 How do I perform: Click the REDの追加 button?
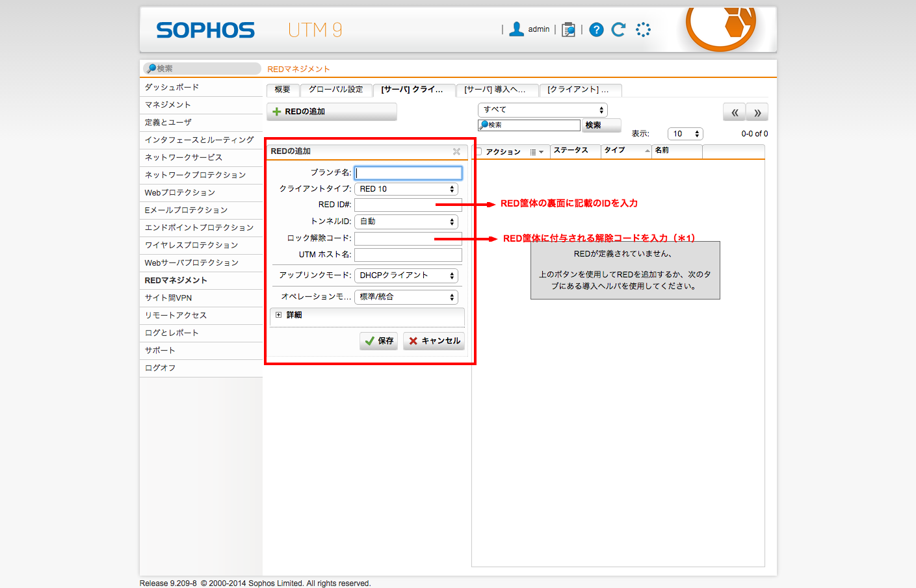(332, 112)
